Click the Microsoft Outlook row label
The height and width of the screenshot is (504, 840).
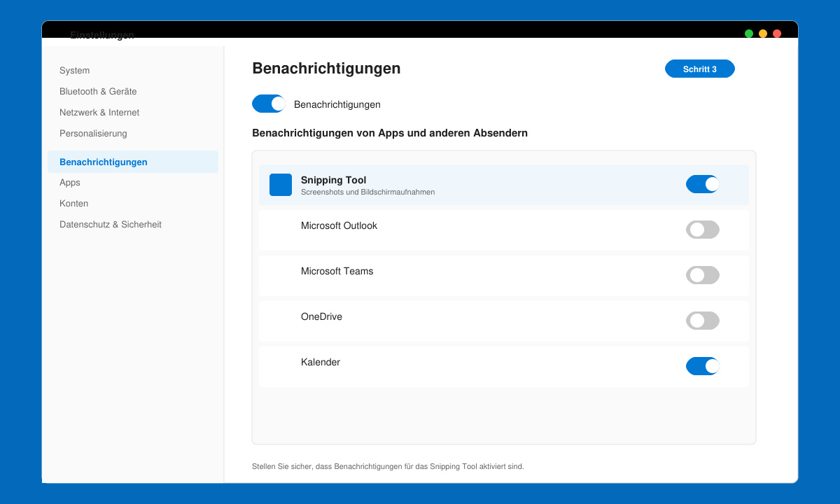(339, 225)
